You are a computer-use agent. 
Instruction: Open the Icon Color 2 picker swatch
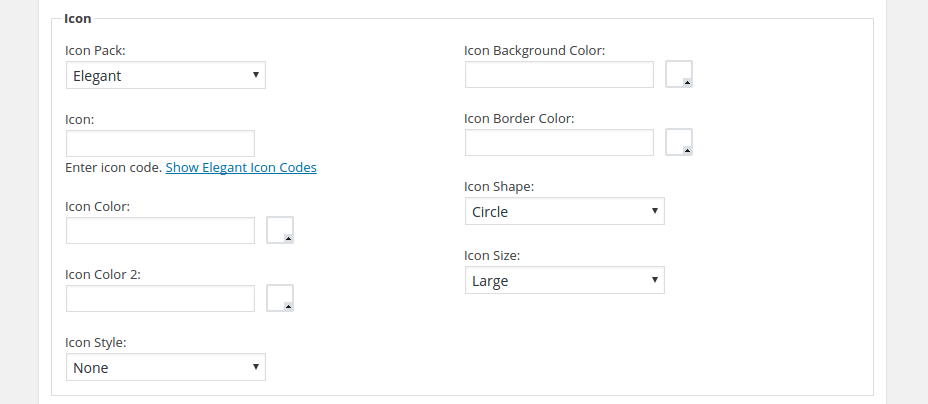click(x=280, y=298)
